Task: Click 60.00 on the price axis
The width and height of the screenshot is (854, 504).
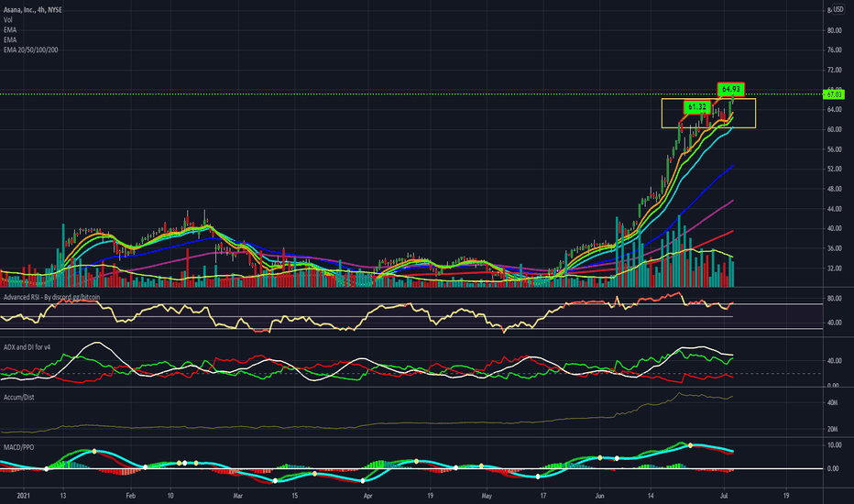Action: tap(835, 130)
